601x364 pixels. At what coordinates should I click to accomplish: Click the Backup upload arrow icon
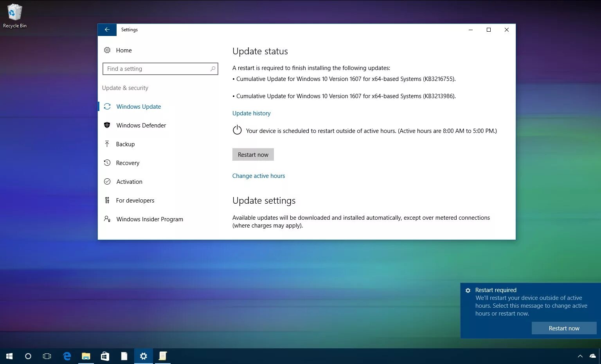point(107,144)
